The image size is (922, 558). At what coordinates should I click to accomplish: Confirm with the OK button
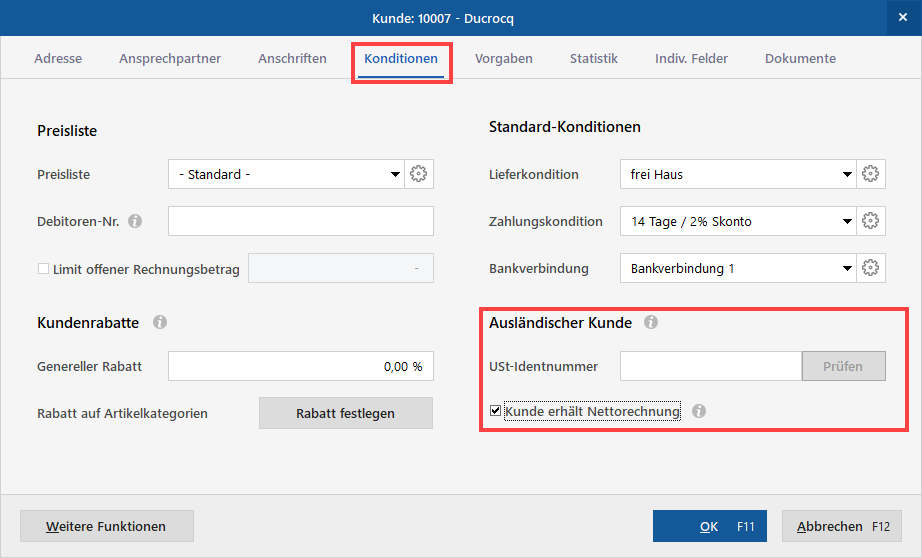click(710, 526)
